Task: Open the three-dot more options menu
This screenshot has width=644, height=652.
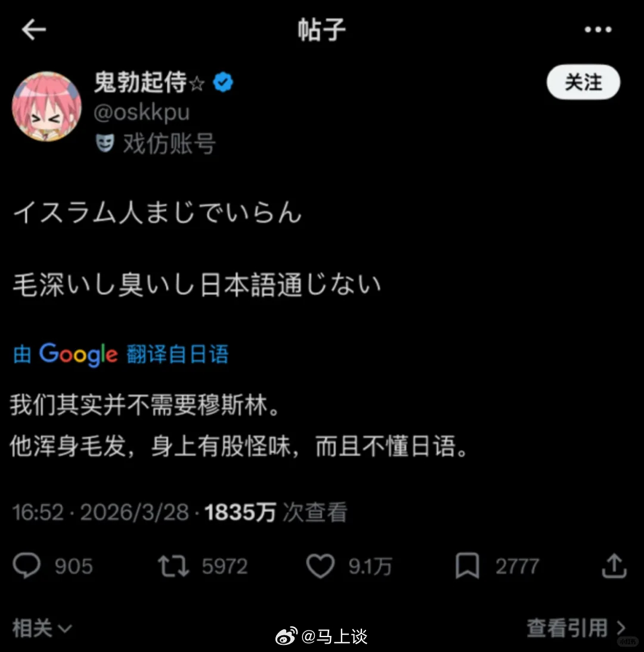Action: click(598, 29)
